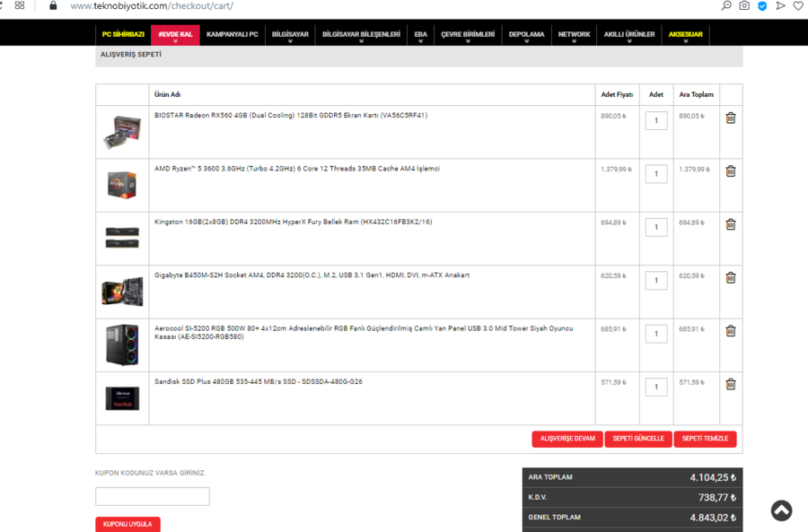Click the heart bookmark icon

tap(798, 6)
